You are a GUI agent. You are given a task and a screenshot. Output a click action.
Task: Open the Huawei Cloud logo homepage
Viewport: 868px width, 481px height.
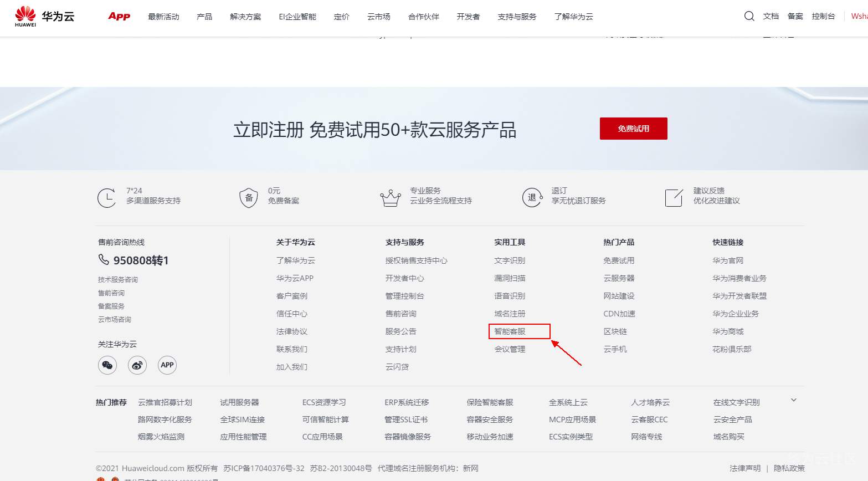click(x=44, y=17)
